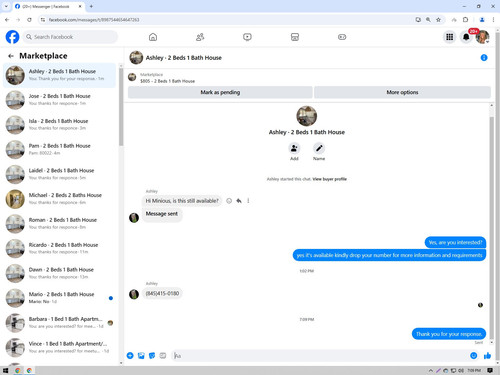Open the conversation information icon
The width and height of the screenshot is (500, 375).
click(484, 58)
